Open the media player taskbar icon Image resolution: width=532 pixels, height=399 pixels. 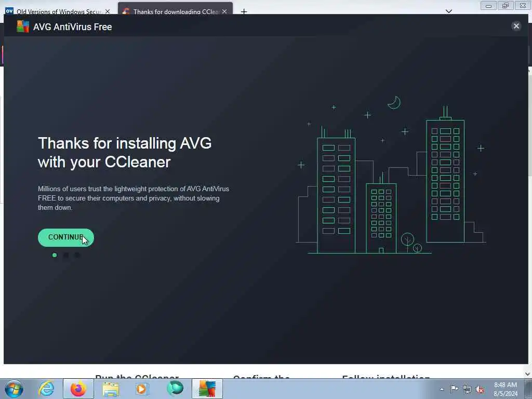point(142,389)
